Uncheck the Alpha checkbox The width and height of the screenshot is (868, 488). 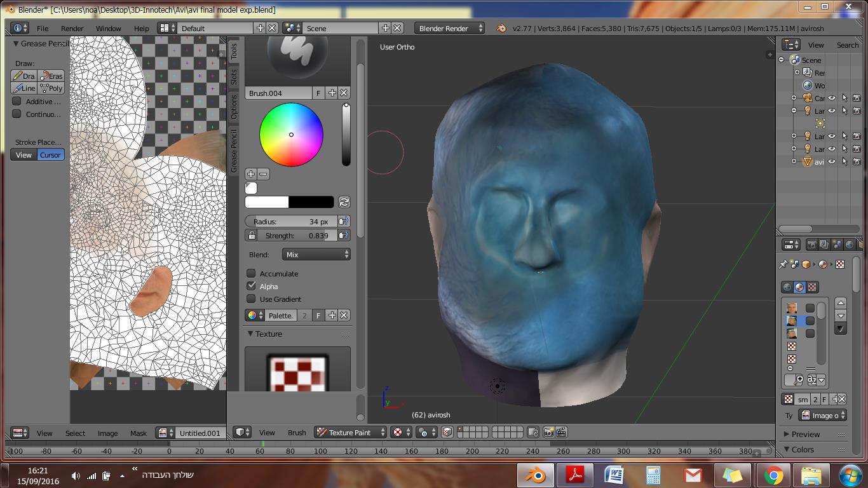click(251, 286)
